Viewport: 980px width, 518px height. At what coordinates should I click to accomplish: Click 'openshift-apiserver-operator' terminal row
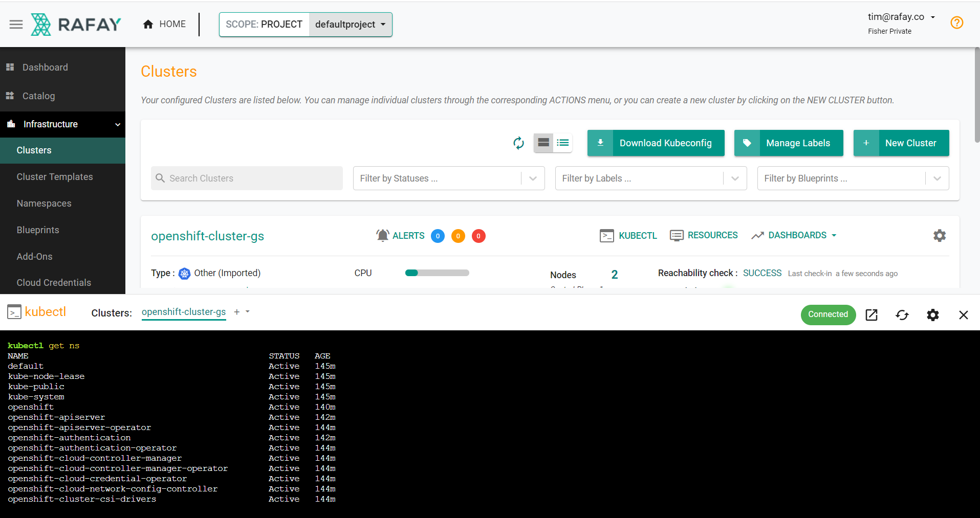point(171,427)
